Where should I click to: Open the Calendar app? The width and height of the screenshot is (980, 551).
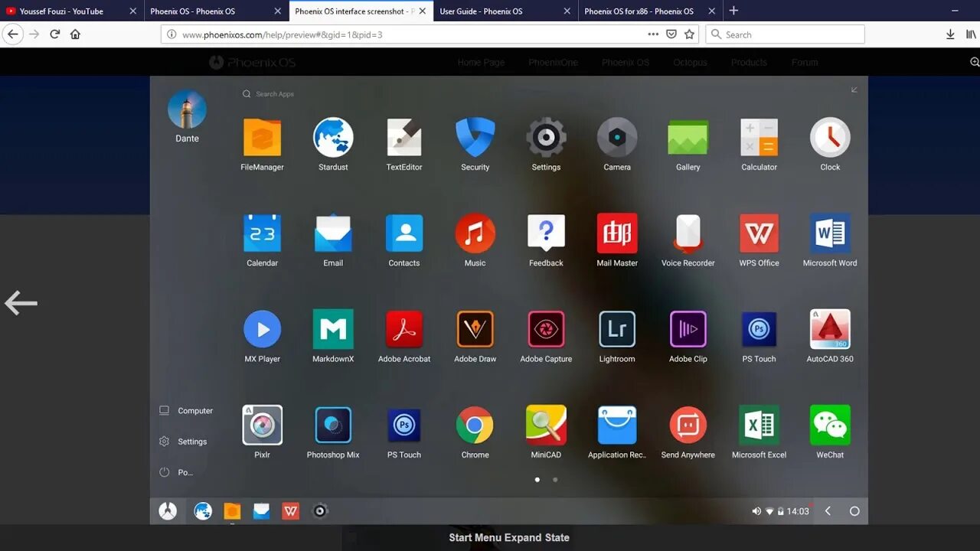click(x=262, y=233)
